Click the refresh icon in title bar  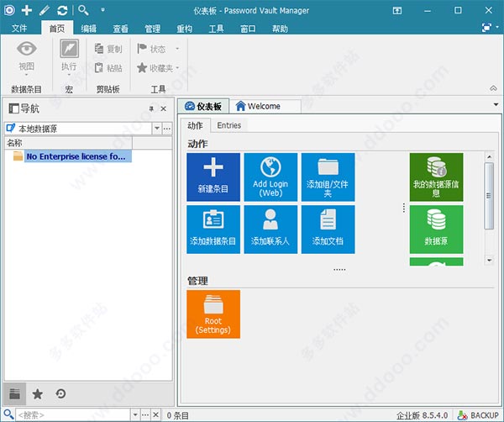pos(62,10)
